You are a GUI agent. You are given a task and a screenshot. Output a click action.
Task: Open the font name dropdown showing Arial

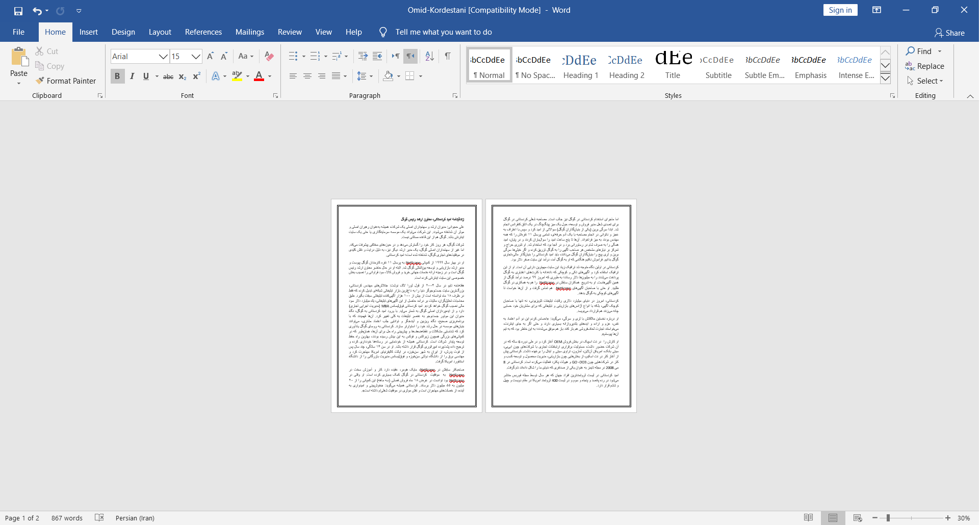163,57
